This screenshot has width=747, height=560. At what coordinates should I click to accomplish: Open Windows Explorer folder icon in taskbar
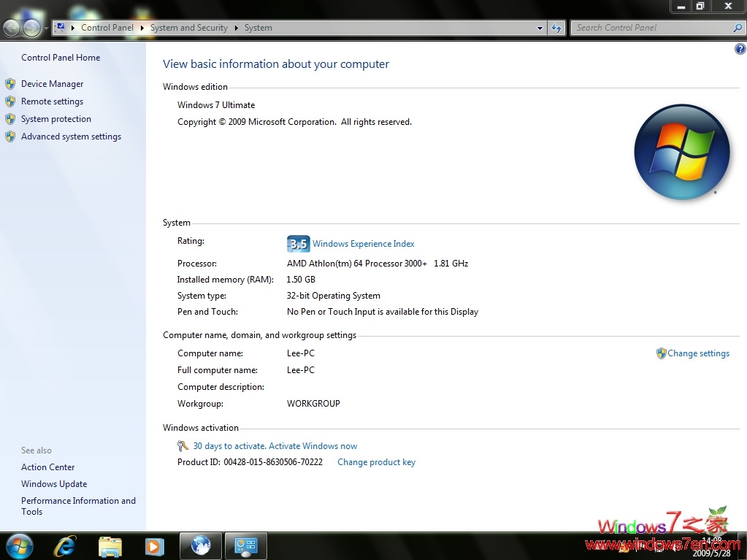coord(110,545)
